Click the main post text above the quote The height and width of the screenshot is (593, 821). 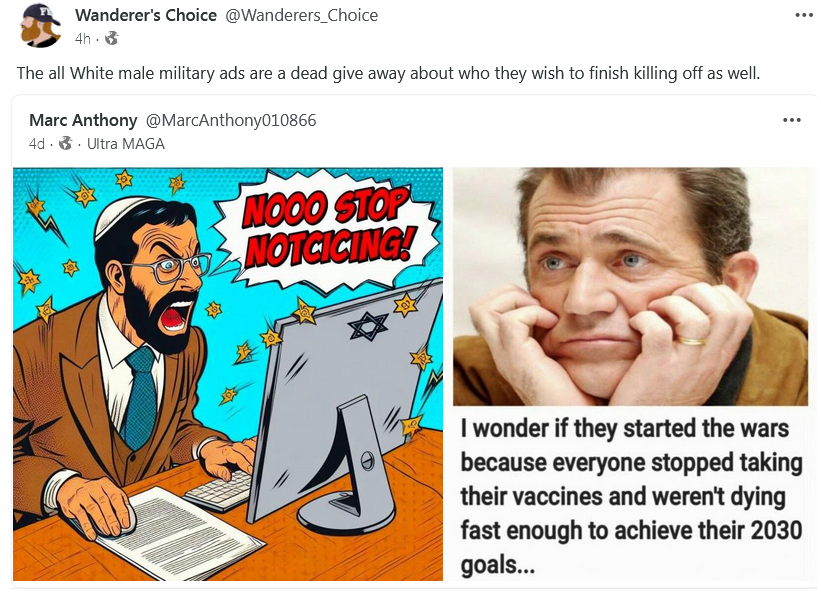tap(388, 73)
